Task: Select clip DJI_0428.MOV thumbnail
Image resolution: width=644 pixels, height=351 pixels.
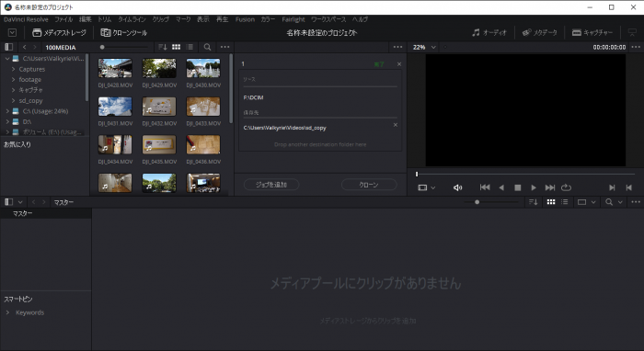Action: (115, 68)
